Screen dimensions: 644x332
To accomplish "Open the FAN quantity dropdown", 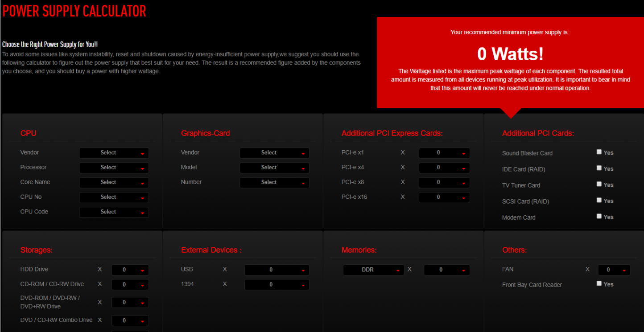I will click(614, 270).
